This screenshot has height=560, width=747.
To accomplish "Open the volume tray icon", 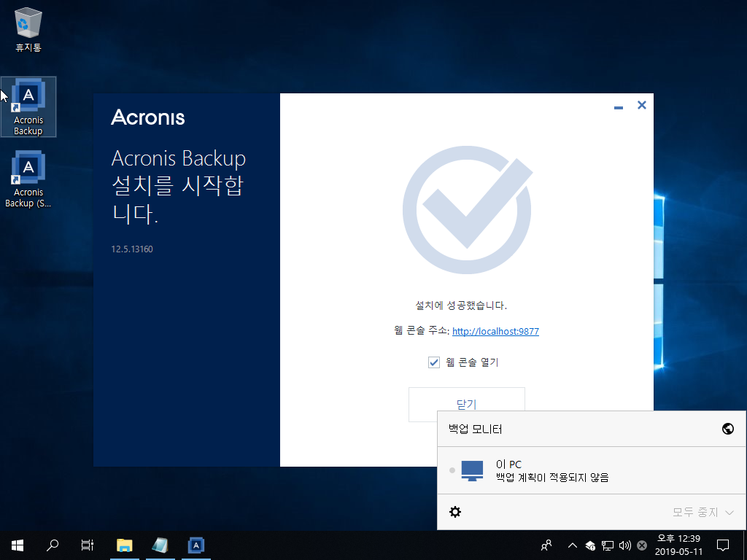I will (x=624, y=545).
